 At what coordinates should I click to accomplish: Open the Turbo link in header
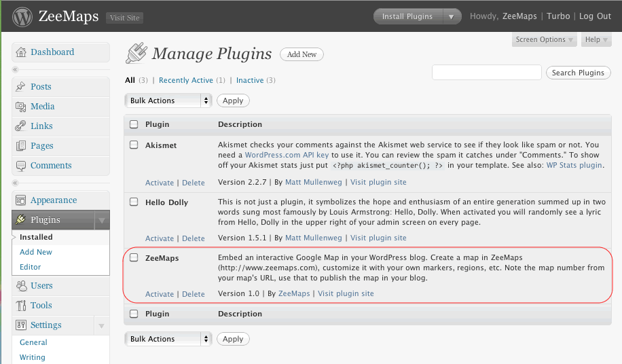tap(558, 16)
